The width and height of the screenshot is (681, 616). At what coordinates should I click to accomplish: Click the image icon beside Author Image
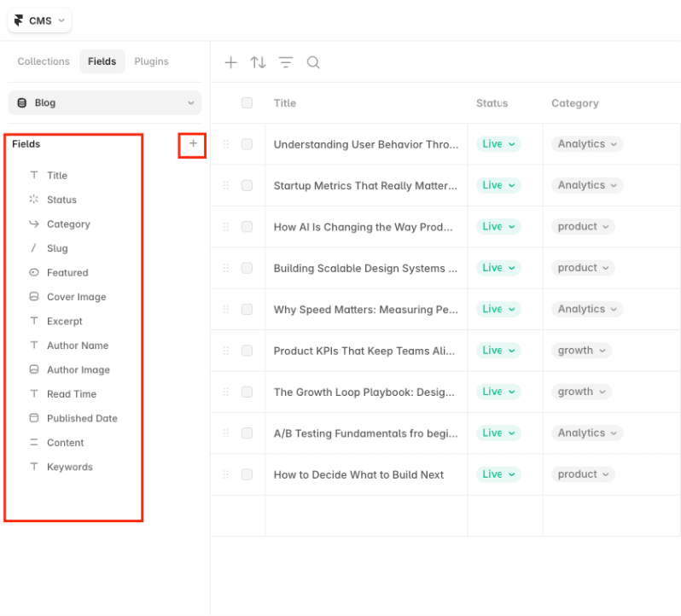[34, 369]
